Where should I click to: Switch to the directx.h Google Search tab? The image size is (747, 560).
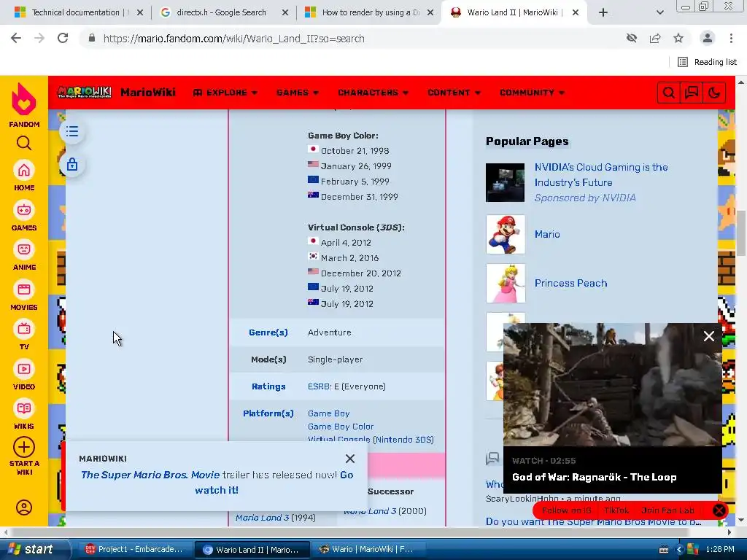(x=222, y=12)
